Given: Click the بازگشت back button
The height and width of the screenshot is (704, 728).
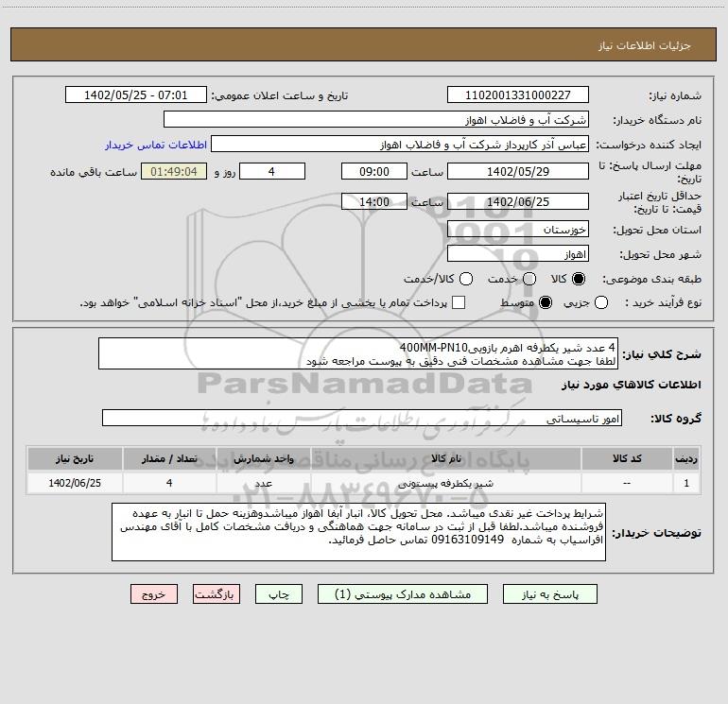Looking at the screenshot, I should tap(217, 594).
